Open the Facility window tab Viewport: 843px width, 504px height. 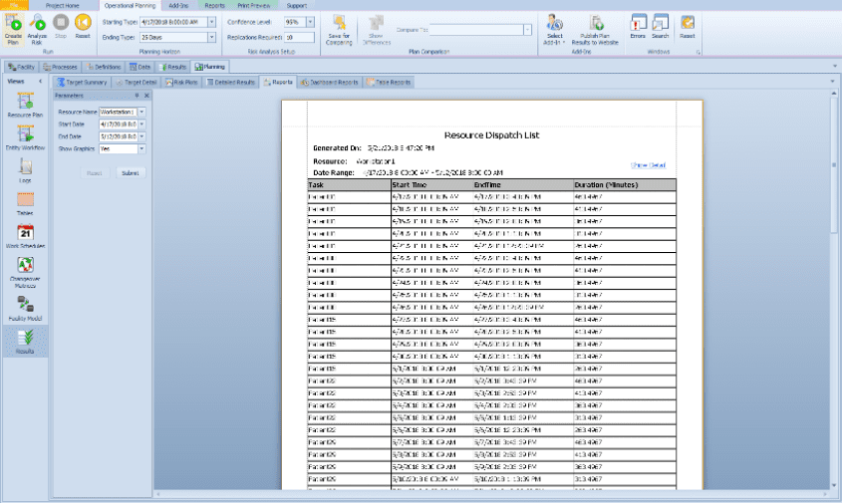(22, 67)
